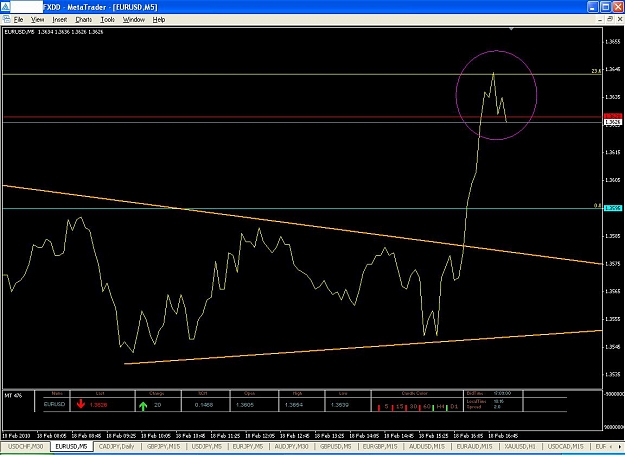
Task: Click the D1 candle color indicator
Action: pos(452,407)
